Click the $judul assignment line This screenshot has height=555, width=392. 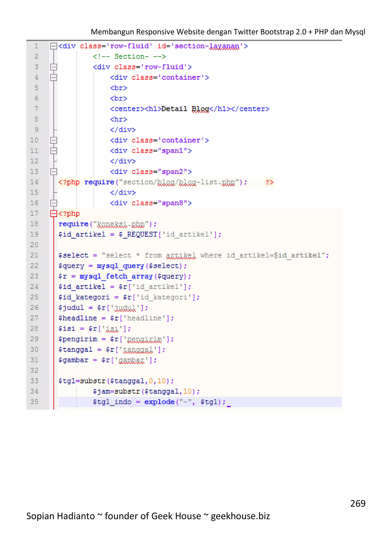click(103, 308)
